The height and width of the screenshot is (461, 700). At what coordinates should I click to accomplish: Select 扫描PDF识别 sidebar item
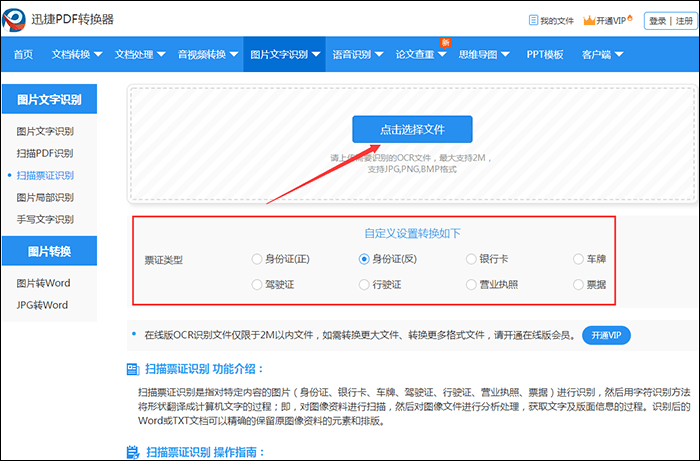[x=45, y=153]
